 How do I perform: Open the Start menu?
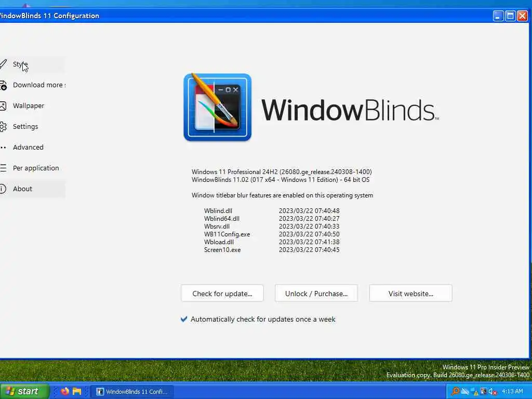pos(24,391)
